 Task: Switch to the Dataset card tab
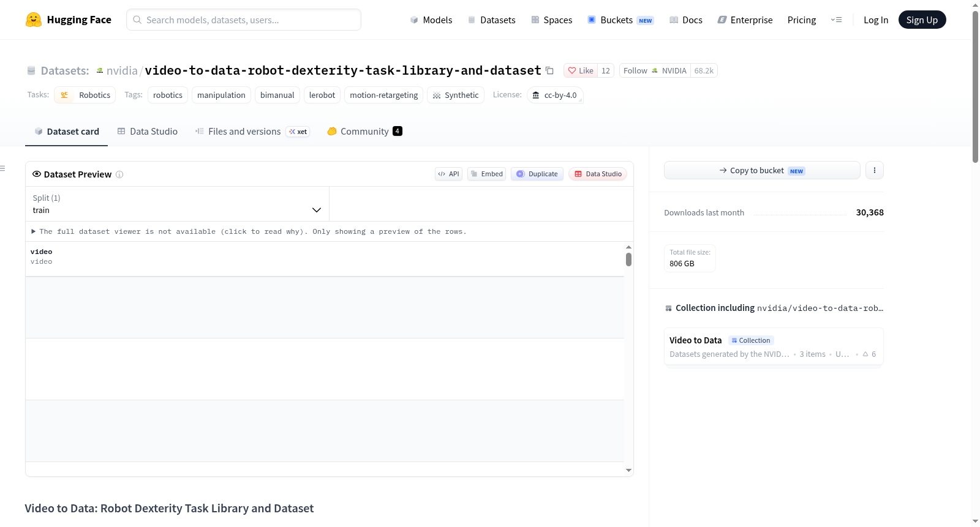click(x=66, y=132)
